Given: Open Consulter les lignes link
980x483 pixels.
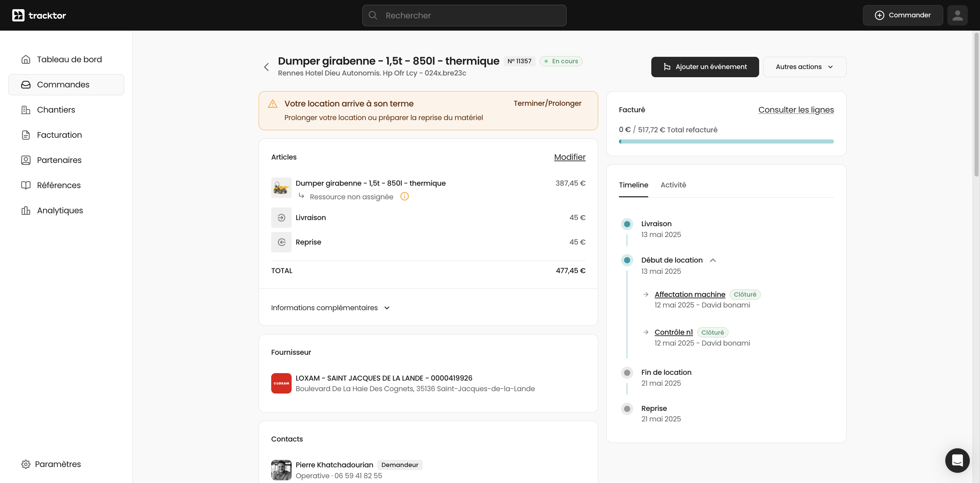Looking at the screenshot, I should point(796,110).
